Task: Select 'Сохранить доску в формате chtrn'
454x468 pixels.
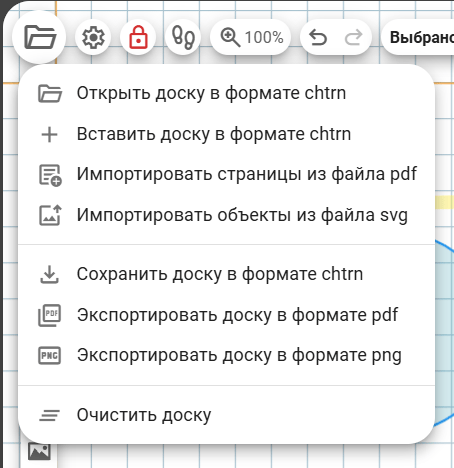Action: (226, 274)
